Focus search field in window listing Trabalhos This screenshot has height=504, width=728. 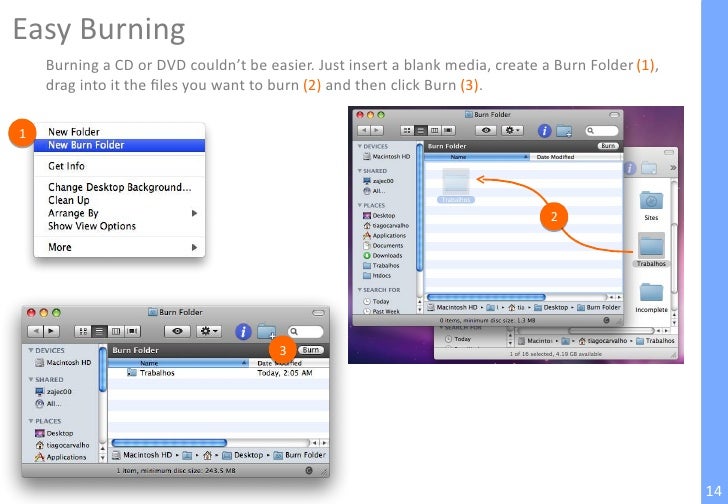[305, 331]
